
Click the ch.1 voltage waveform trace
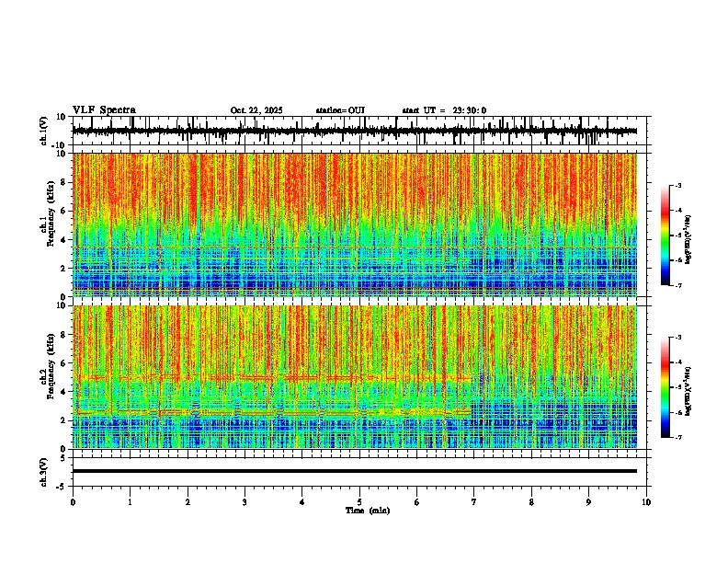(355, 131)
